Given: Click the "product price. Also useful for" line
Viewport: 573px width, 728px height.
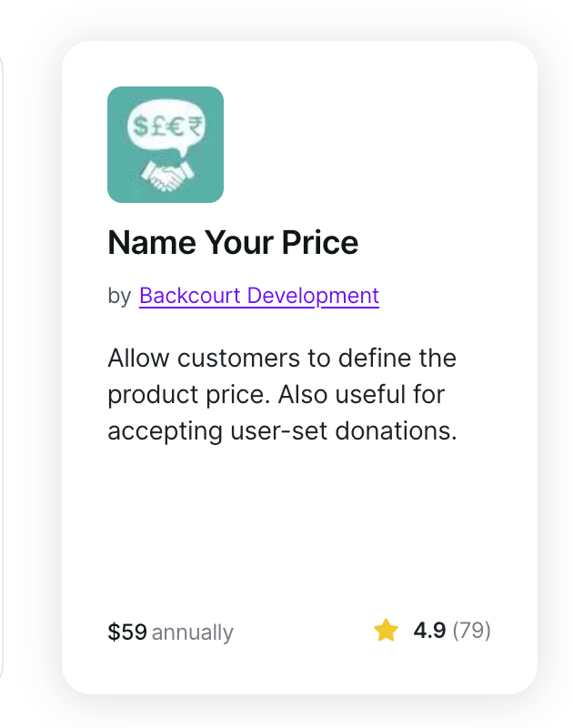Looking at the screenshot, I should [276, 394].
